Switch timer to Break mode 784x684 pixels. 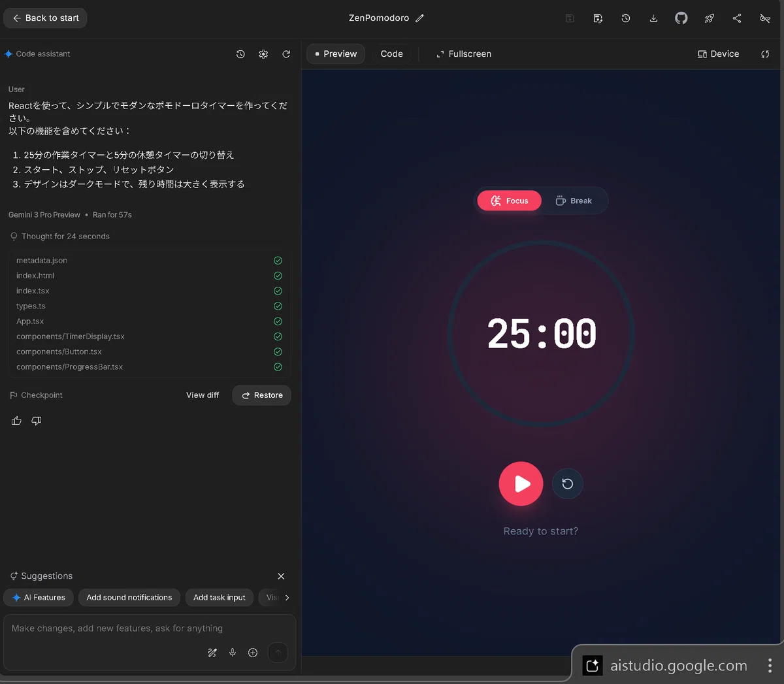coord(574,201)
